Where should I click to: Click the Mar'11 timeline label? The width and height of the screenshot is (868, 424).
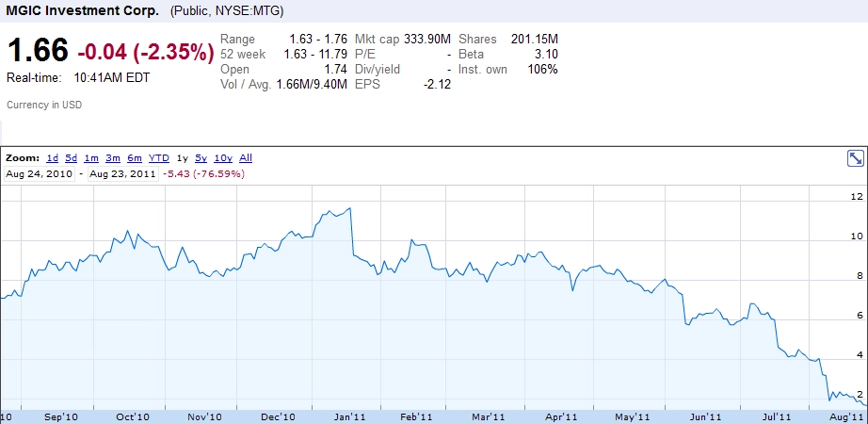[x=490, y=416]
